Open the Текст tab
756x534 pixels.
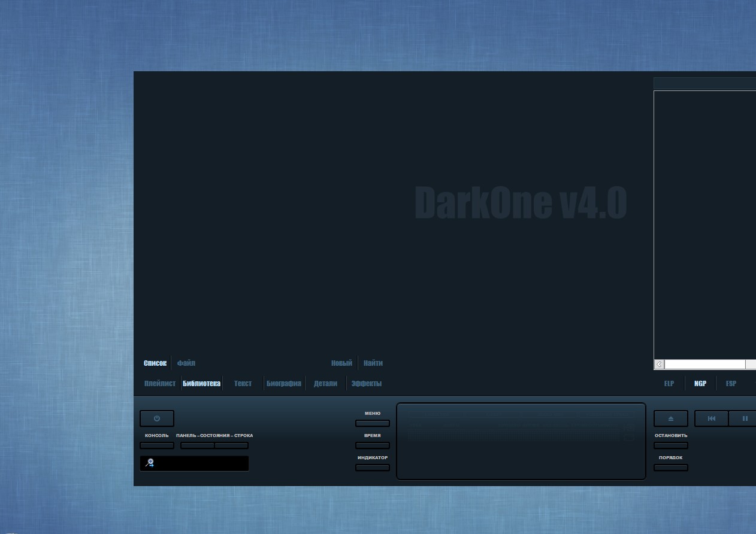point(243,383)
